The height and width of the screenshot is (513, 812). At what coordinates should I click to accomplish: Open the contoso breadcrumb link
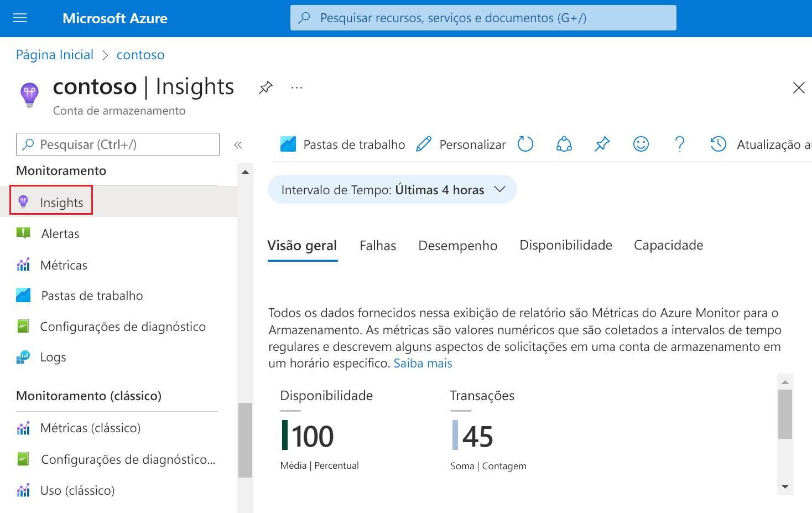[140, 55]
